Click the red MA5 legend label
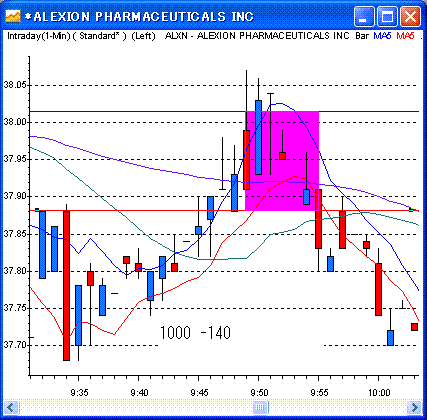 [x=405, y=36]
